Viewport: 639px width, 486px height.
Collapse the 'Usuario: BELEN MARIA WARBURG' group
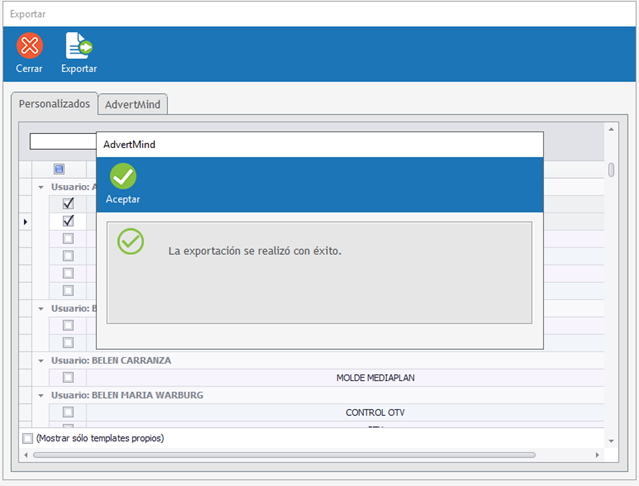tap(41, 395)
